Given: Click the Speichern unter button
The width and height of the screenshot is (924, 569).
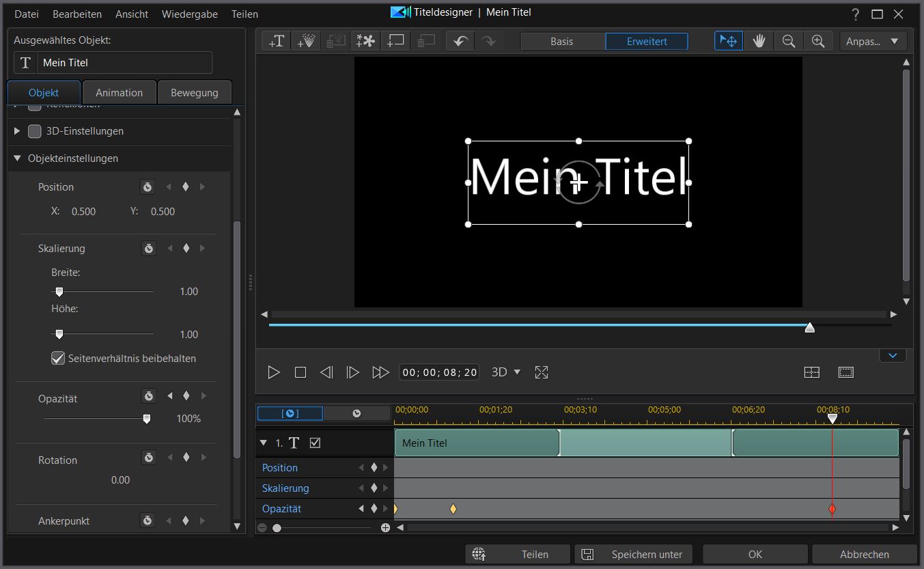Looking at the screenshot, I should coord(633,554).
